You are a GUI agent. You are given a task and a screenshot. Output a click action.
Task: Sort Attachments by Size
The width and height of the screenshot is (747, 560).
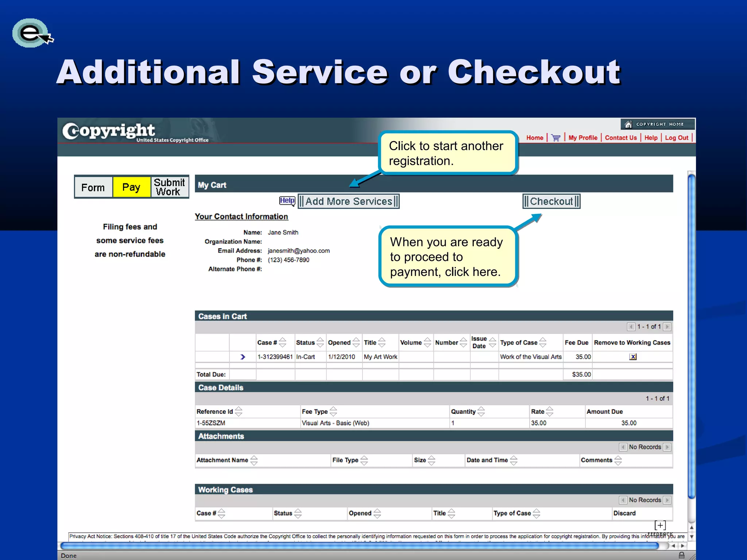(x=431, y=460)
